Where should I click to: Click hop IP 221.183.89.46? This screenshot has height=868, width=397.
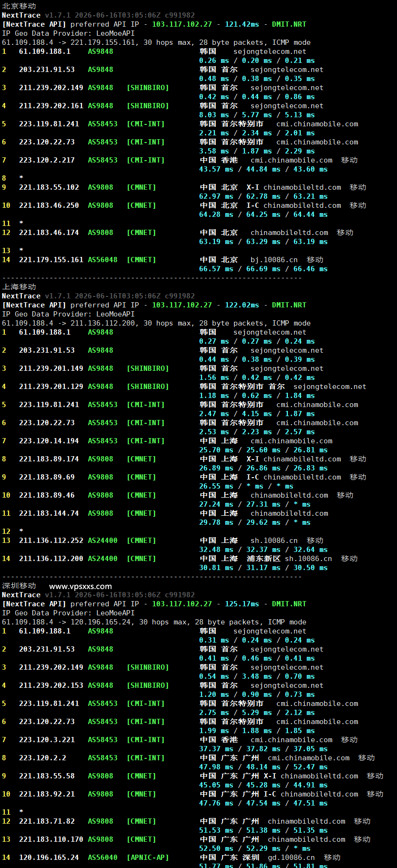coord(47,495)
